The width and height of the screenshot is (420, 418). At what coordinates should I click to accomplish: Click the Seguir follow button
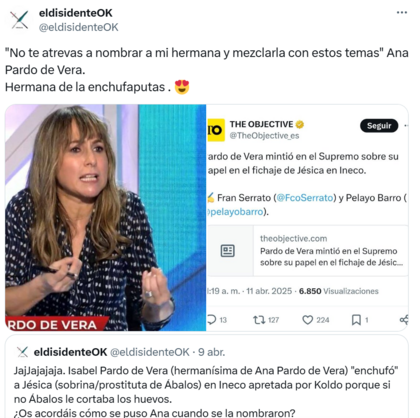[x=379, y=126]
